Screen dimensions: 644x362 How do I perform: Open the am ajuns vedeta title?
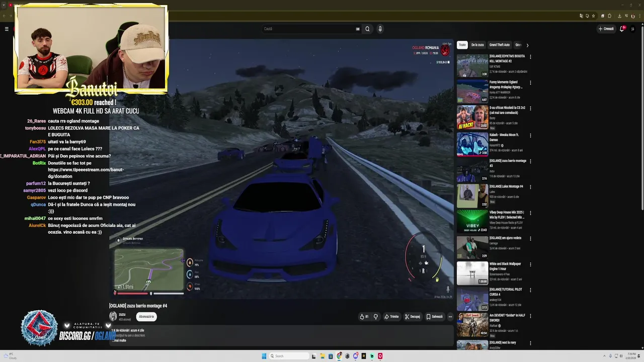[505, 238]
